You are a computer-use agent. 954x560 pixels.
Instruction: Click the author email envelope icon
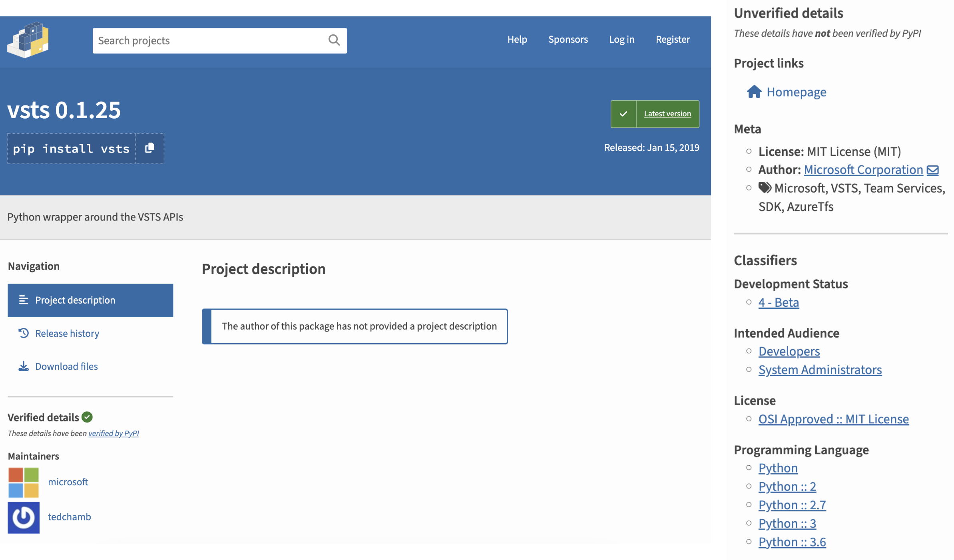point(932,171)
